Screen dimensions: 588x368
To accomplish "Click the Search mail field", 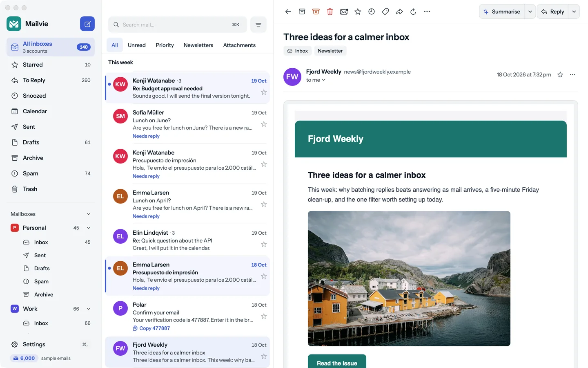I will tap(178, 25).
